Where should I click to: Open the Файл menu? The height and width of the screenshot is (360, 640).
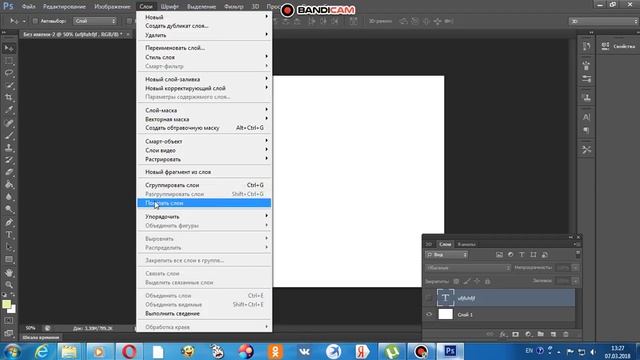coord(28,7)
